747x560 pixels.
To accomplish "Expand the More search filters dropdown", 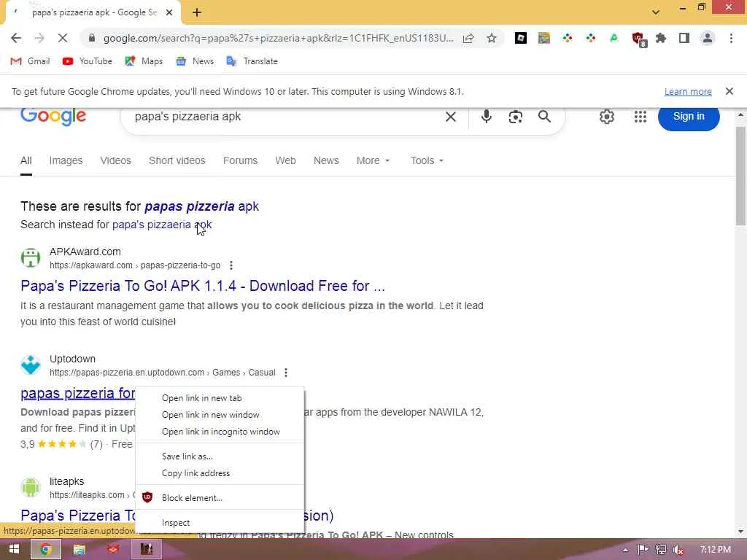I will [x=373, y=161].
